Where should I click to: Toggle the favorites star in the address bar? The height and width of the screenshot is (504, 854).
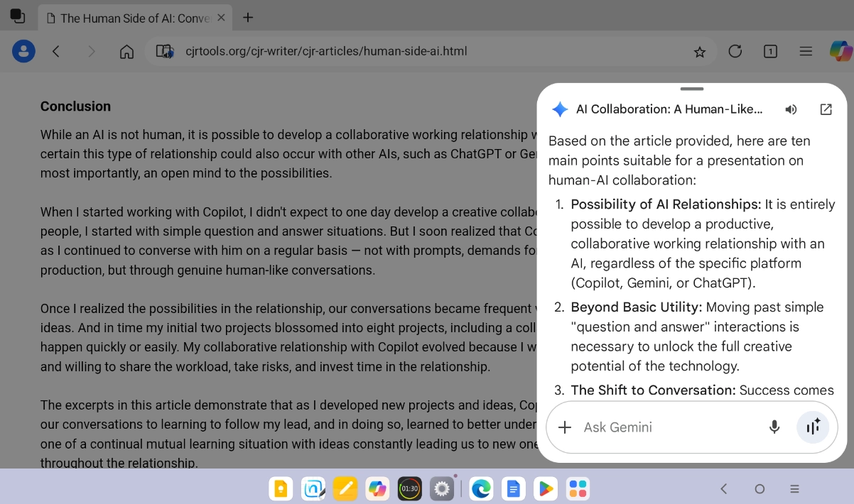700,51
